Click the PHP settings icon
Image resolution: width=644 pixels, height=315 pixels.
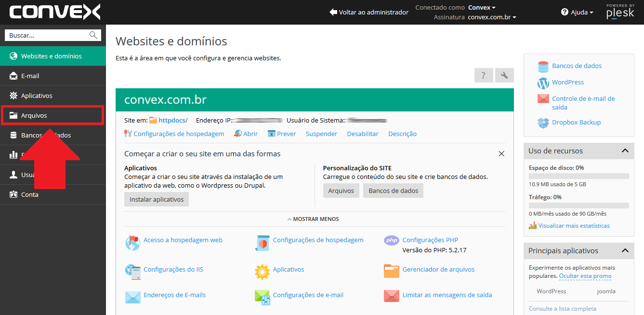coord(392,240)
